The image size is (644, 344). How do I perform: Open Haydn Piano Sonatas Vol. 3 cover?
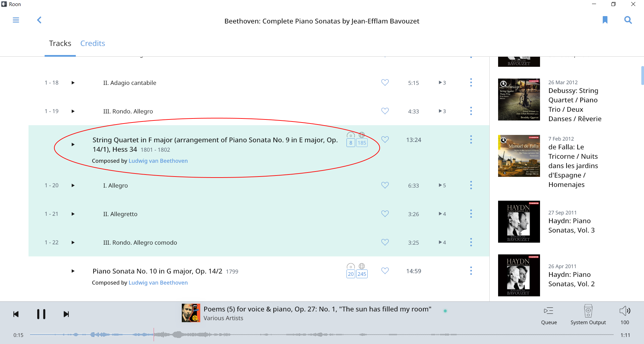(x=519, y=222)
